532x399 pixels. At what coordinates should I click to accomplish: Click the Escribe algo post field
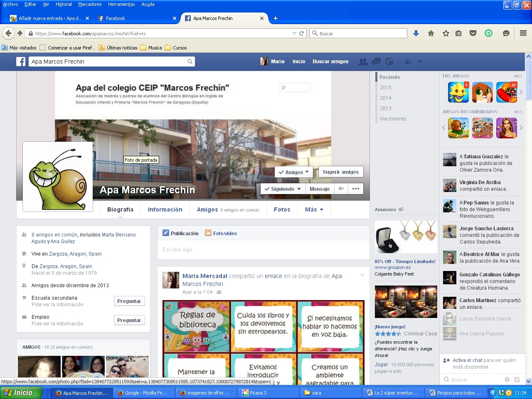point(263,250)
